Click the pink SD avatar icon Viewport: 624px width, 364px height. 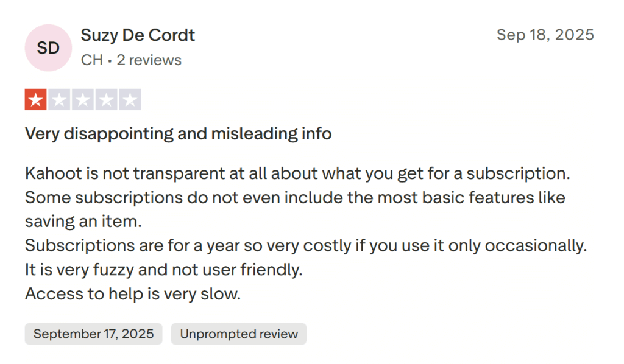[48, 47]
